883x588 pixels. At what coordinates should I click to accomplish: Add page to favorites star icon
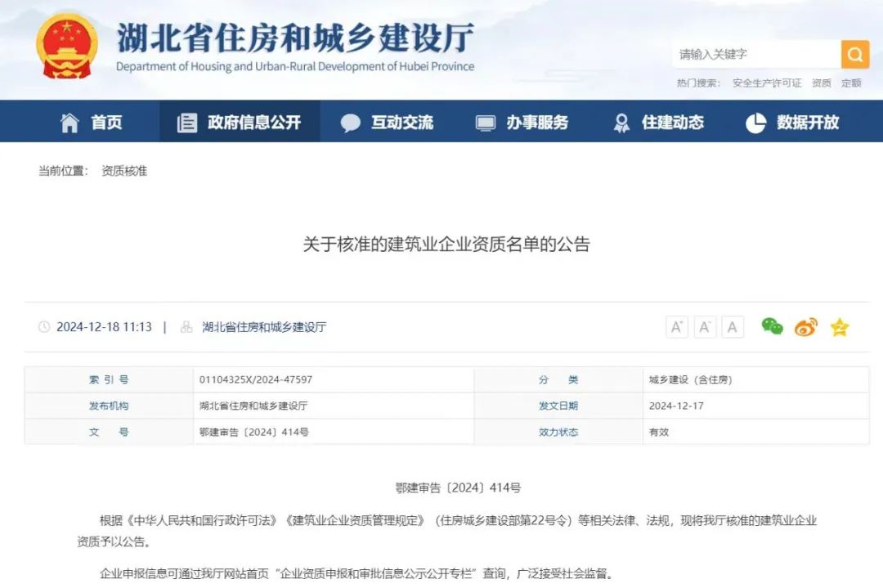(x=840, y=328)
